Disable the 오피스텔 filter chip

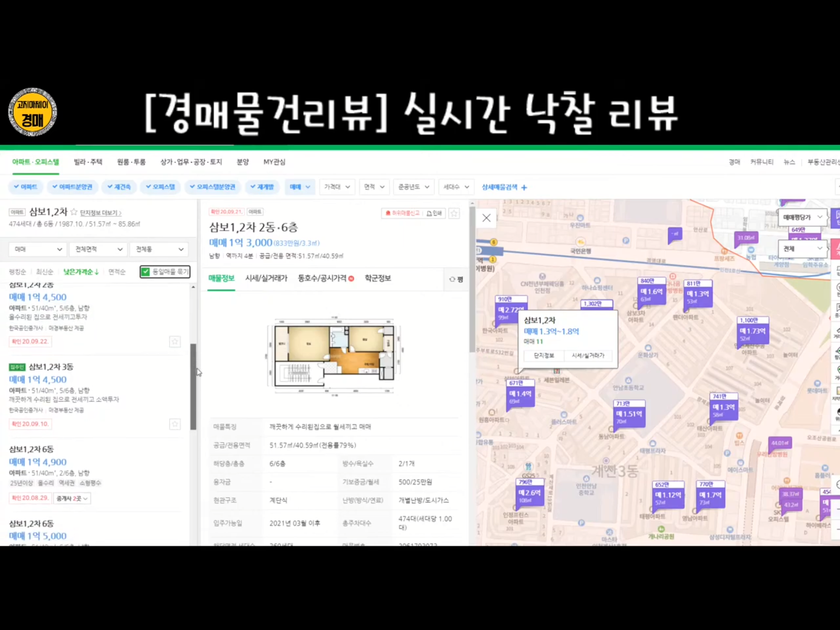160,187
